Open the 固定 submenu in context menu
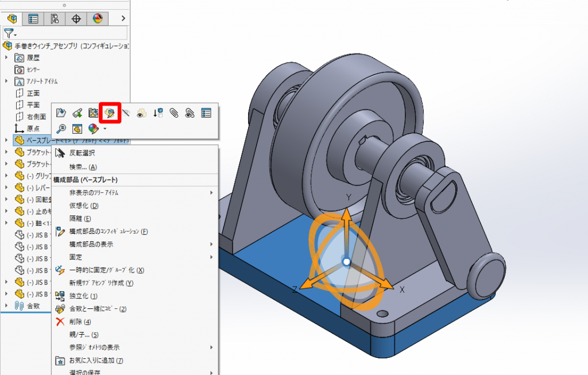The image size is (588, 375). 76,257
